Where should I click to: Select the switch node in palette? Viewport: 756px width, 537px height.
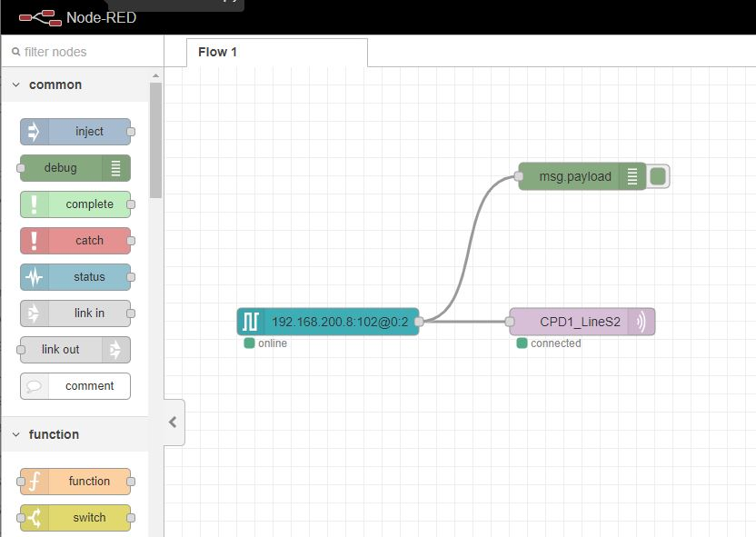click(x=76, y=518)
